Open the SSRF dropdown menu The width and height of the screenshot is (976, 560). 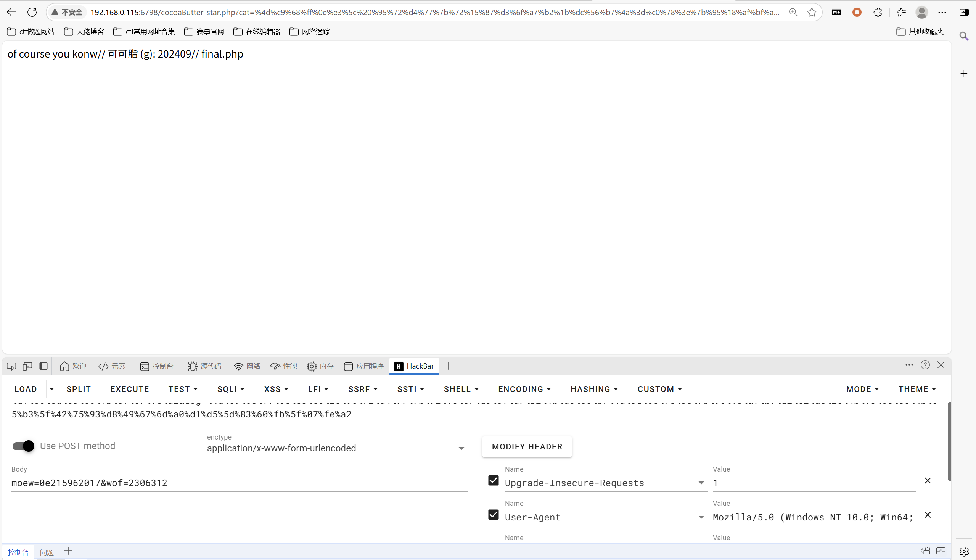point(363,389)
